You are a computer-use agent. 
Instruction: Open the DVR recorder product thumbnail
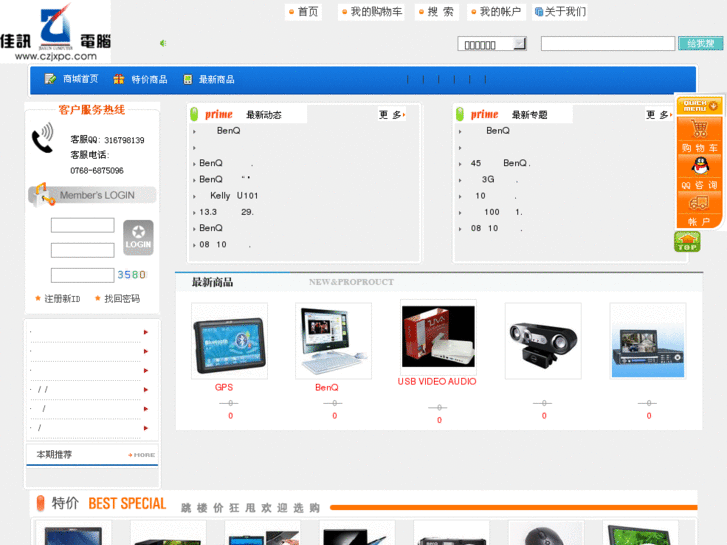click(x=648, y=341)
